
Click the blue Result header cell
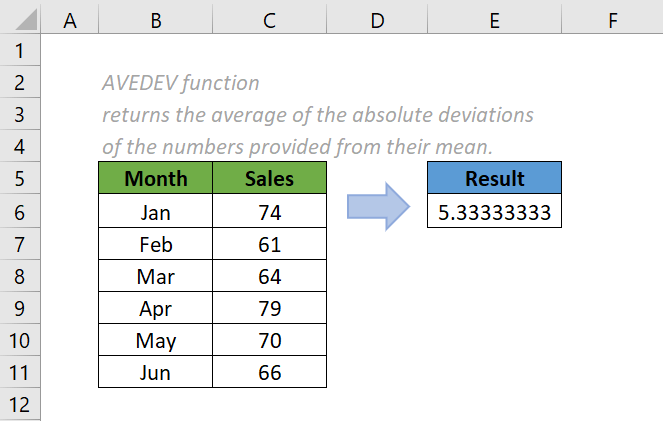pyautogui.click(x=494, y=179)
